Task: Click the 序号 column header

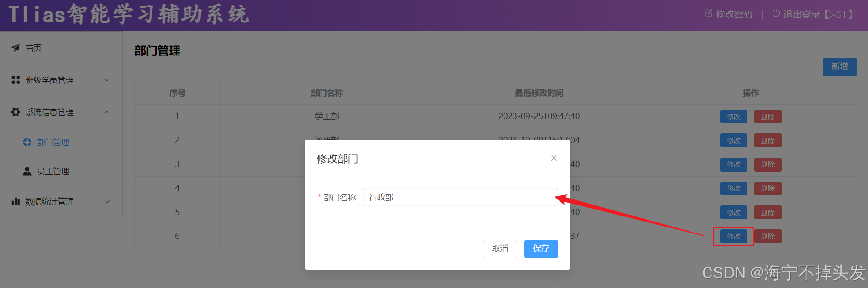Action: pos(177,93)
